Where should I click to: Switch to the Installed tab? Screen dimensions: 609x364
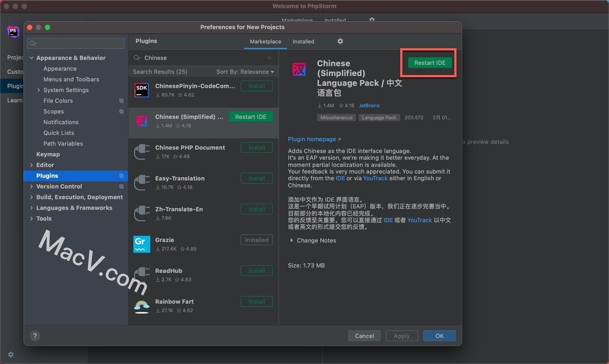304,42
